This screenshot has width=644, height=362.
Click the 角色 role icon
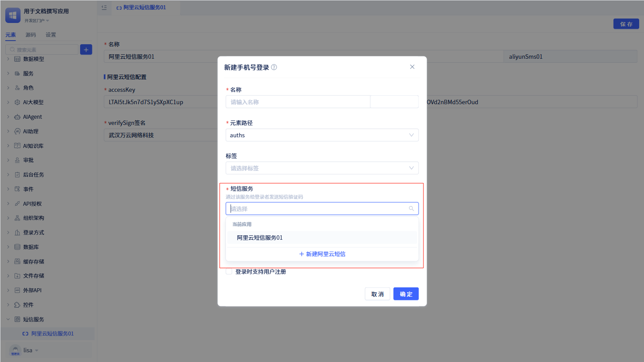point(17,88)
